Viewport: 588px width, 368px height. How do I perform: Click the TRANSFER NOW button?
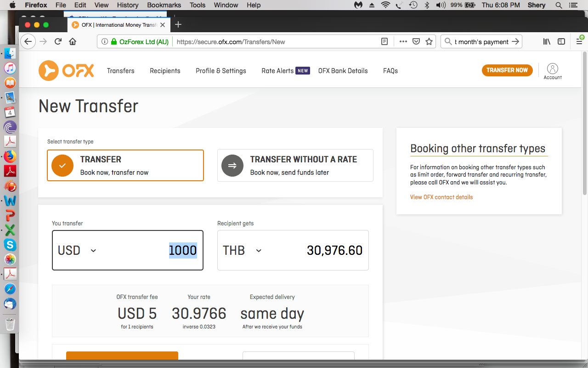[x=507, y=70]
